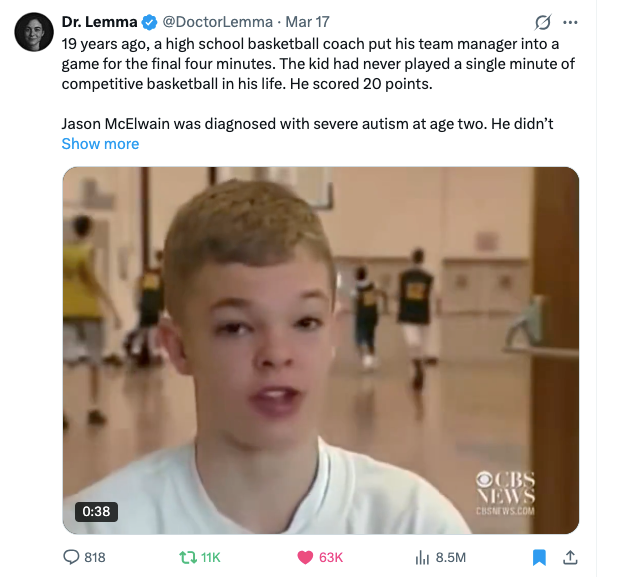This screenshot has width=625, height=577.
Task: Click the Grok slashed-circle icon
Action: coord(543,22)
